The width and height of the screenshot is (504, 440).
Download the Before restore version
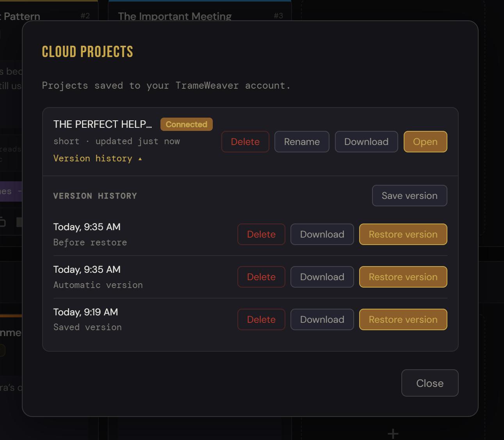click(322, 234)
